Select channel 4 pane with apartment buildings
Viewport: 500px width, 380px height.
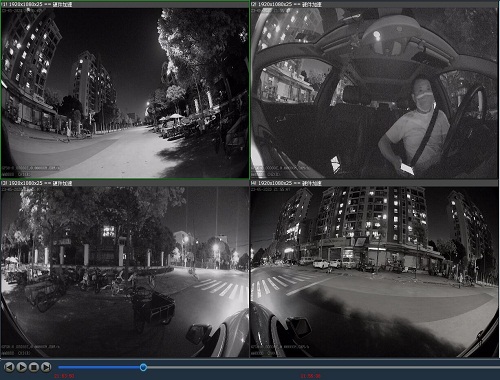point(375,272)
